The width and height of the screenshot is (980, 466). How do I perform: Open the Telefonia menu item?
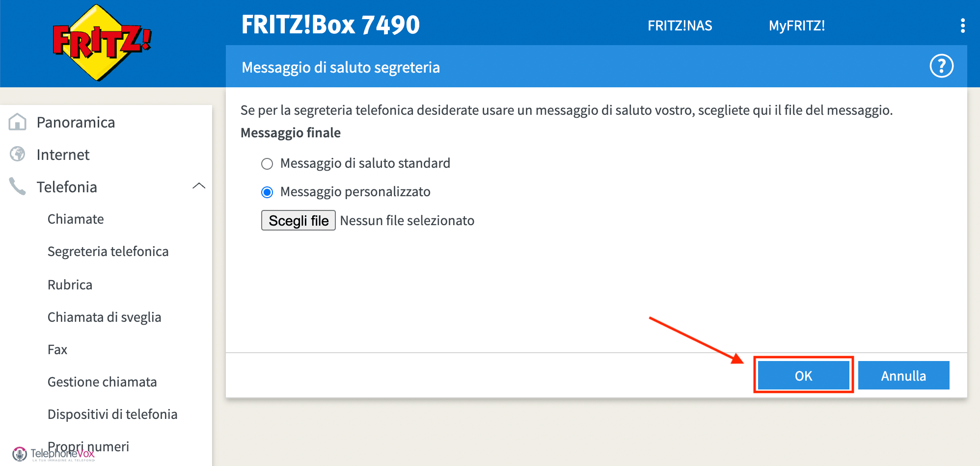pyautogui.click(x=67, y=187)
